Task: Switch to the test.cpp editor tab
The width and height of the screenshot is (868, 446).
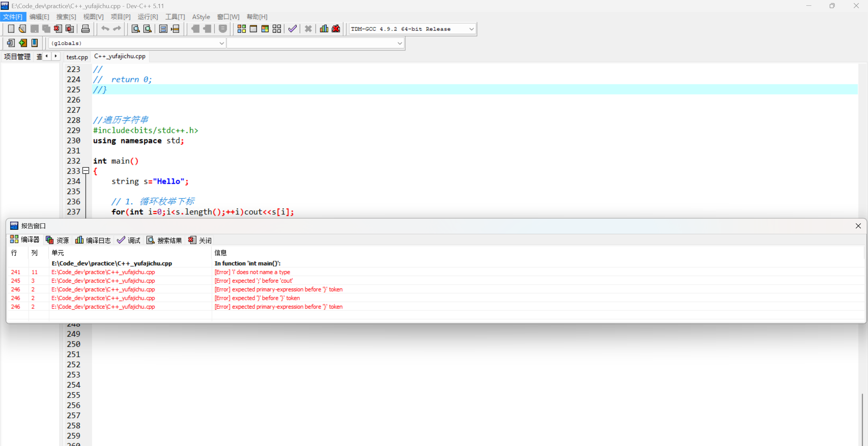Action: [77, 57]
